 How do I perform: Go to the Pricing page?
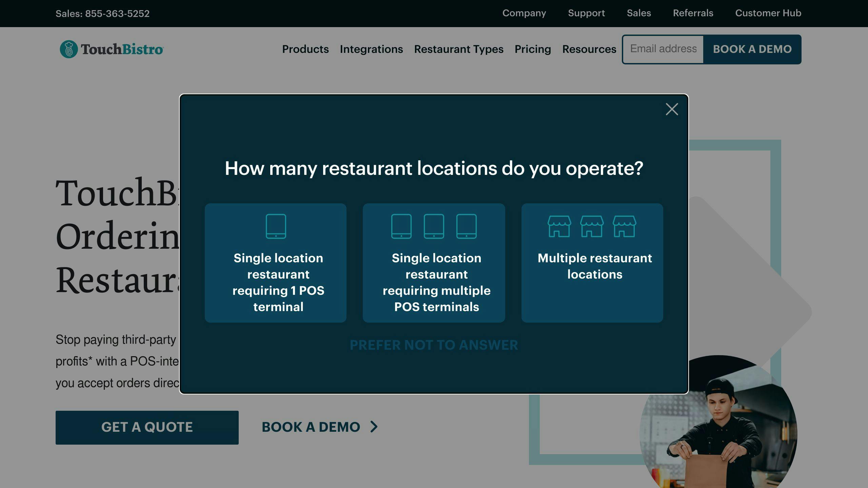(533, 49)
